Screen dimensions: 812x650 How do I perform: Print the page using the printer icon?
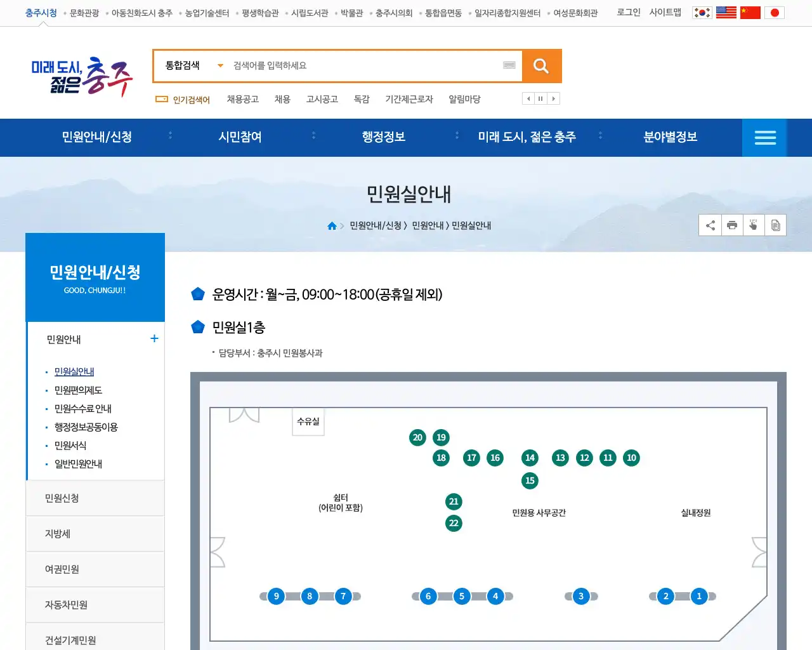[732, 225]
